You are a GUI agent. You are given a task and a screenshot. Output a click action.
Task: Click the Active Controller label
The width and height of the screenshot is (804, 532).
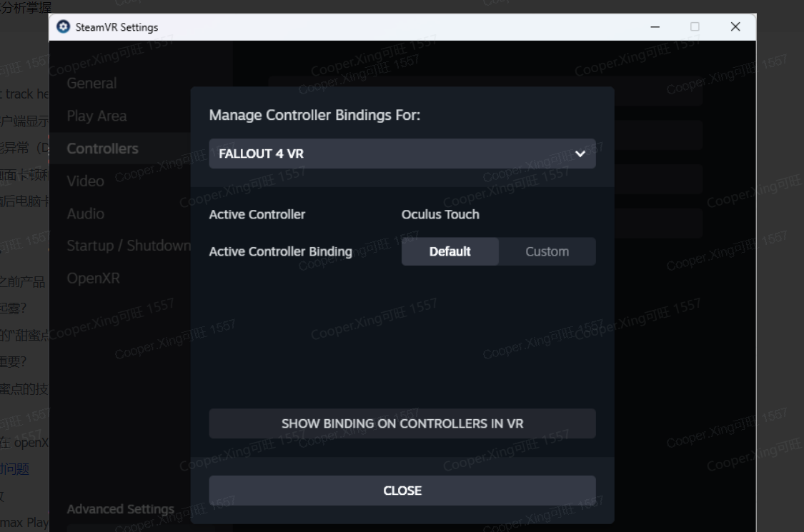(257, 214)
